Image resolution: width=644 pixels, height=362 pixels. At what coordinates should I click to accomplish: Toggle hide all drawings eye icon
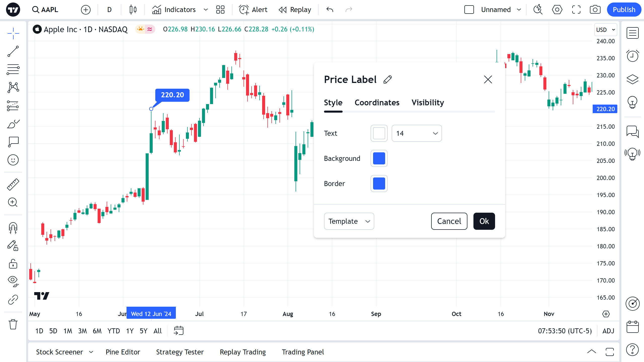(x=13, y=281)
